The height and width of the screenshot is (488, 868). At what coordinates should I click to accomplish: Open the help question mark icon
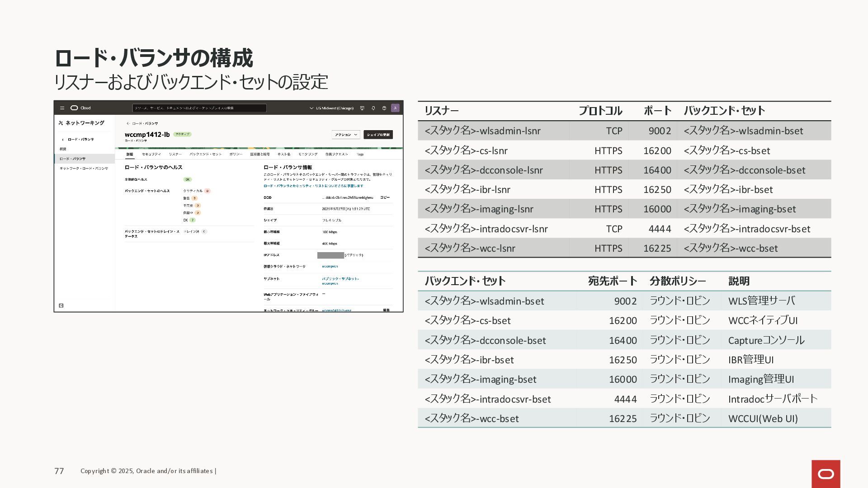click(384, 108)
